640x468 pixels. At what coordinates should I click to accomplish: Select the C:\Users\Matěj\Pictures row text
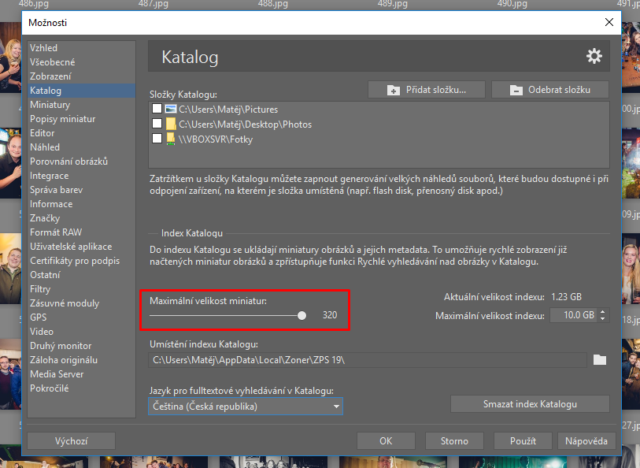pos(228,109)
